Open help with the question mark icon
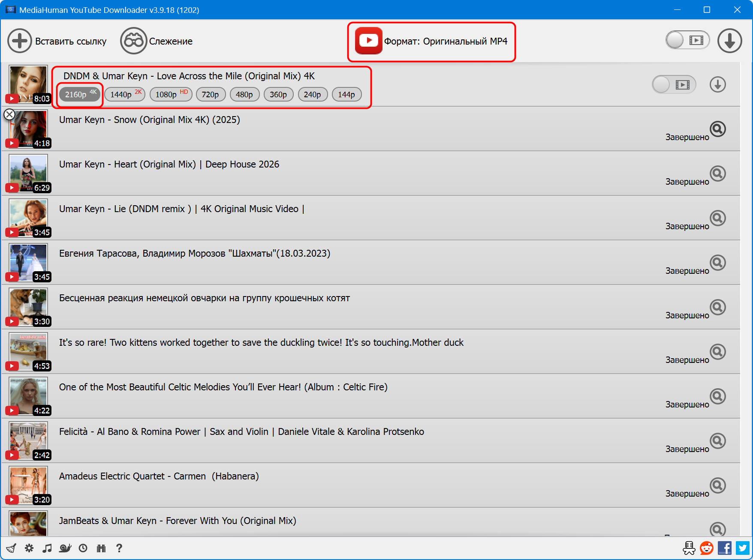This screenshot has width=753, height=560. tap(119, 548)
